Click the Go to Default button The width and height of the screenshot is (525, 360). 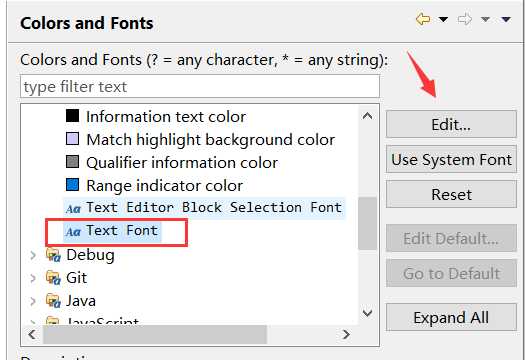(451, 273)
